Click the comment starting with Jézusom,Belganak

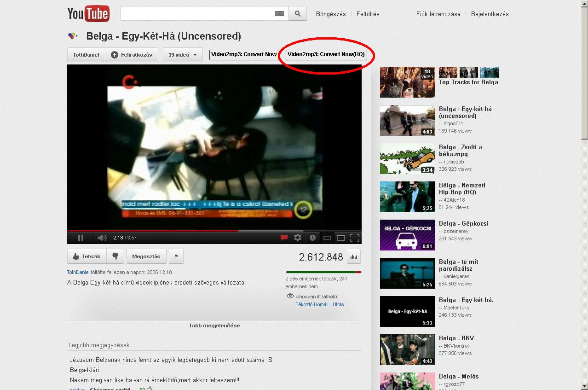coord(171,360)
